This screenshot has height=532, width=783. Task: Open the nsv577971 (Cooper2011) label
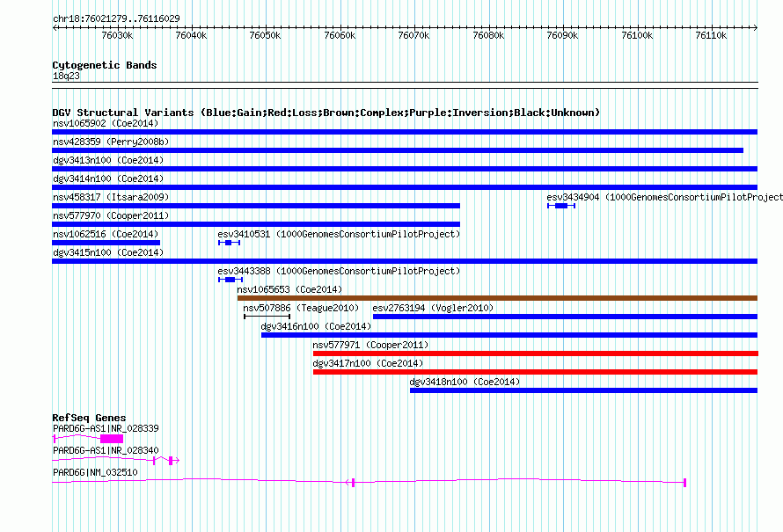370,345
